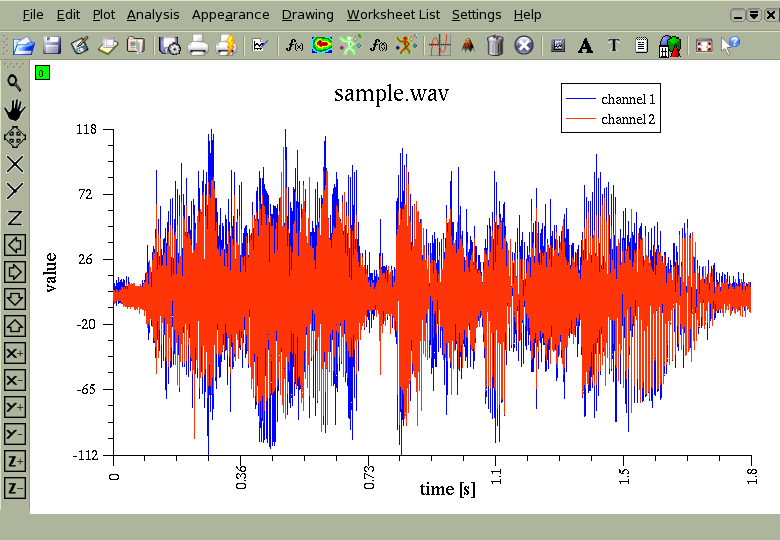Open the Appearance menu

(230, 15)
